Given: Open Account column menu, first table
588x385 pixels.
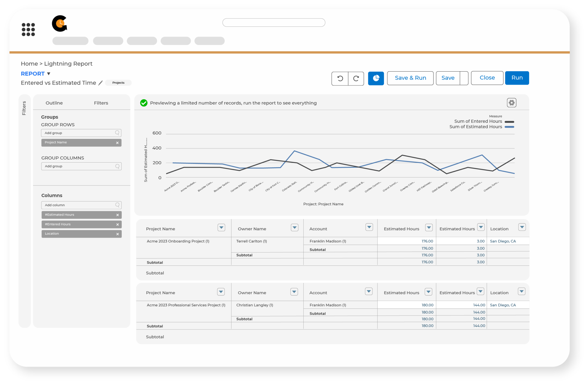Looking at the screenshot, I should click(369, 227).
